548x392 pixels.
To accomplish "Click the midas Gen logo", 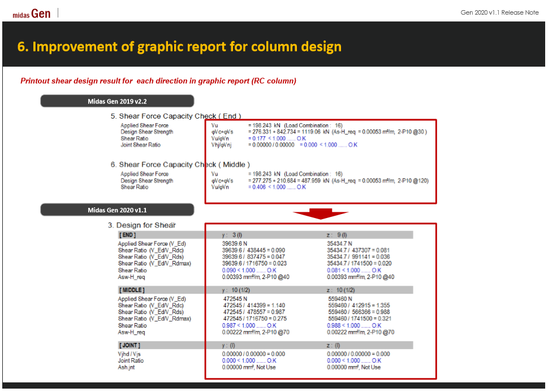I will 32,14.
